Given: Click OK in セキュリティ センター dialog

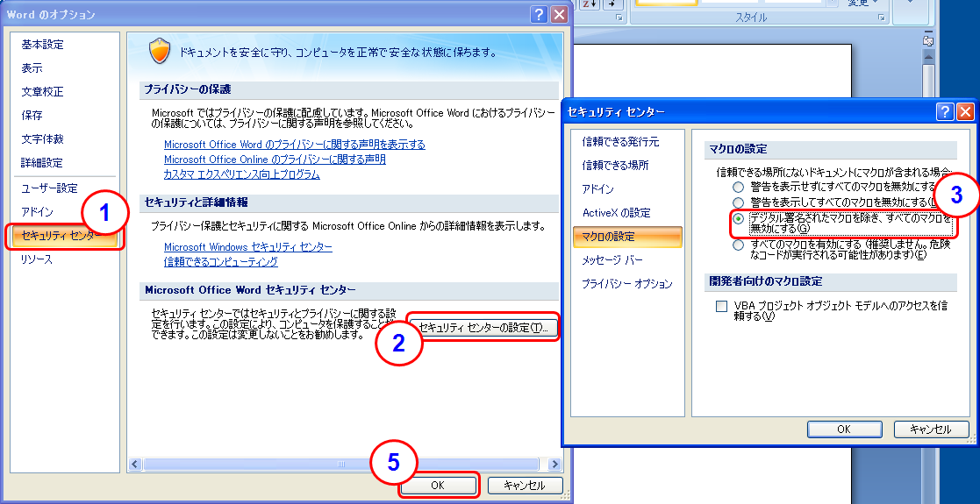Looking at the screenshot, I should tap(844, 429).
